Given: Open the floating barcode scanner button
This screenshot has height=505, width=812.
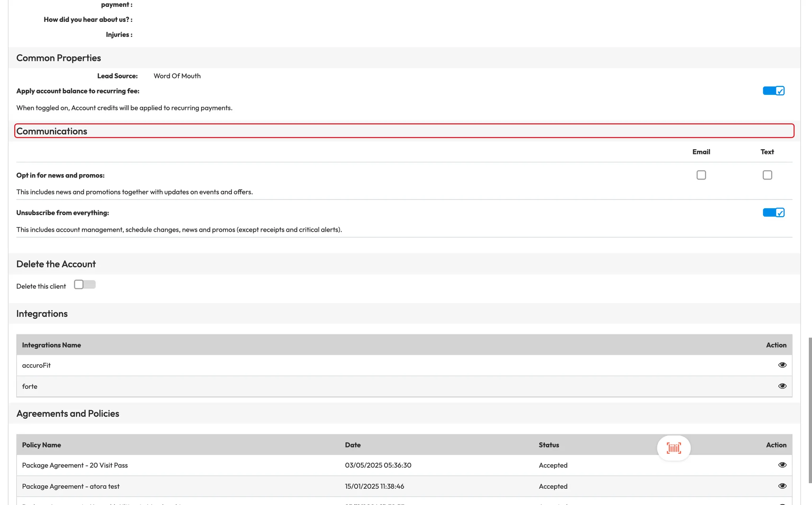Looking at the screenshot, I should (674, 448).
